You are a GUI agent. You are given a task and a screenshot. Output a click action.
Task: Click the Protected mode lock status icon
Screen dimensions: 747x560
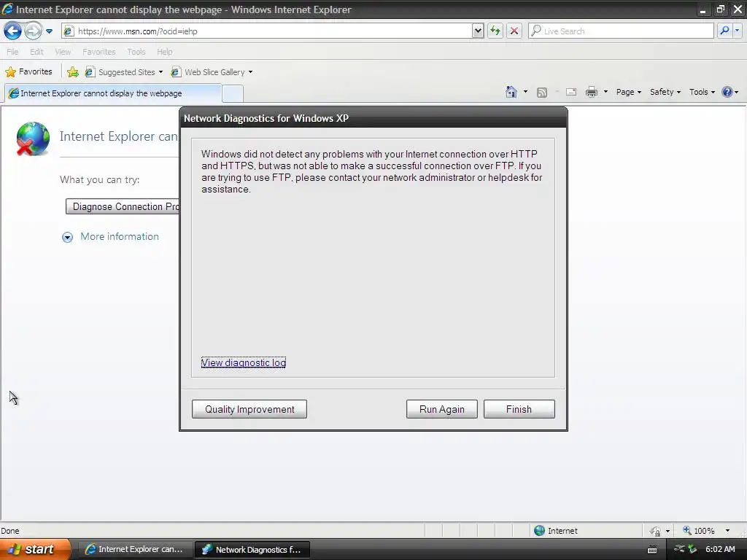[x=656, y=531]
